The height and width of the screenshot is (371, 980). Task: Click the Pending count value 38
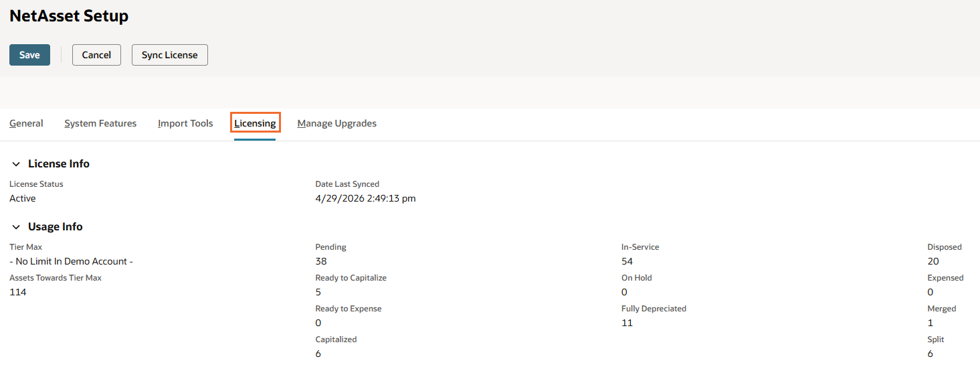[x=321, y=261]
